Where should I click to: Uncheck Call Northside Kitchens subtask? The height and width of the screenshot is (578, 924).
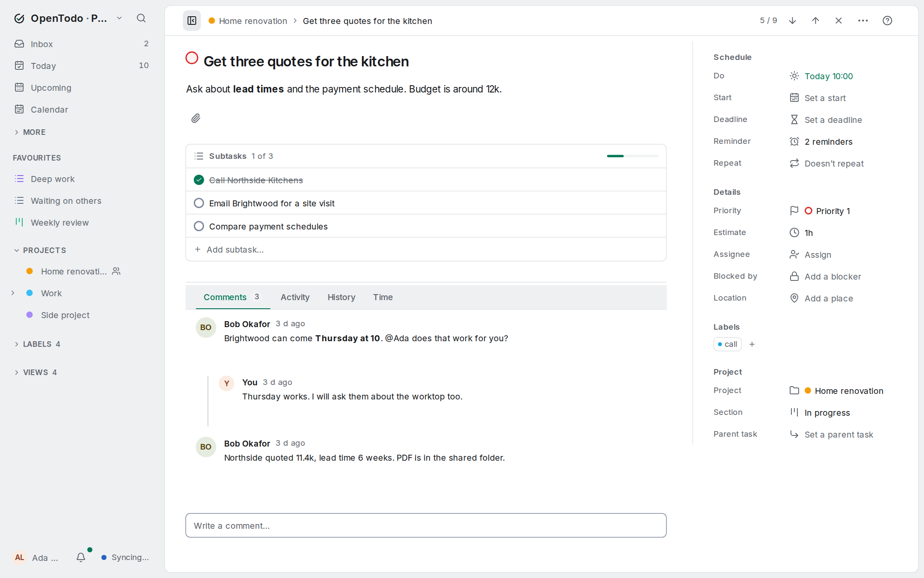coord(199,180)
